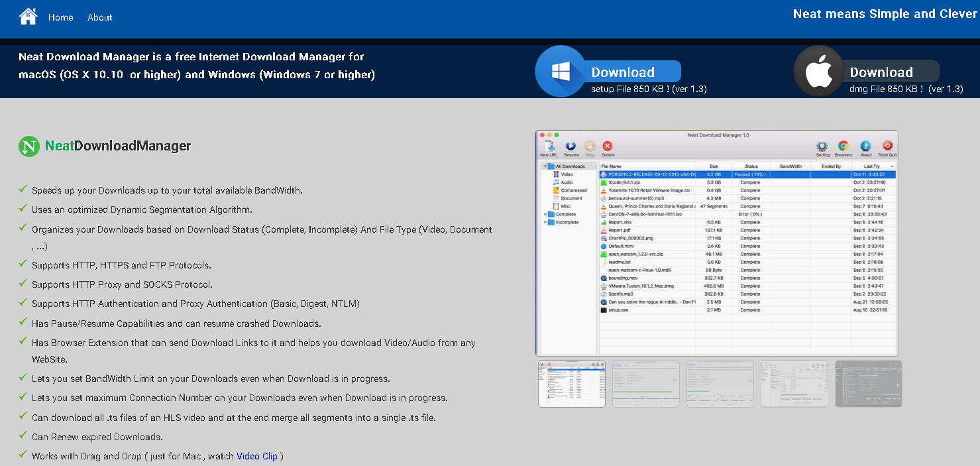This screenshot has height=466, width=980.
Task: Click the white house home icon
Action: [28, 17]
